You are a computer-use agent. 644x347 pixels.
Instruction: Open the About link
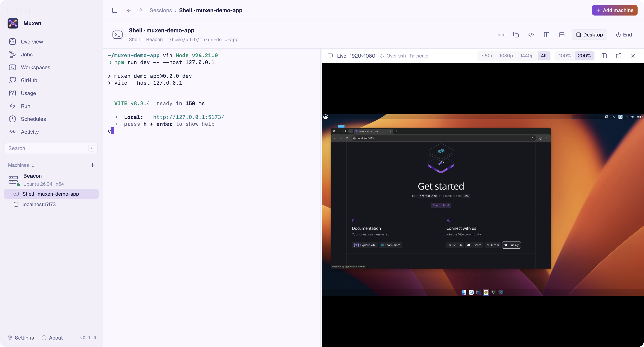[x=52, y=338]
